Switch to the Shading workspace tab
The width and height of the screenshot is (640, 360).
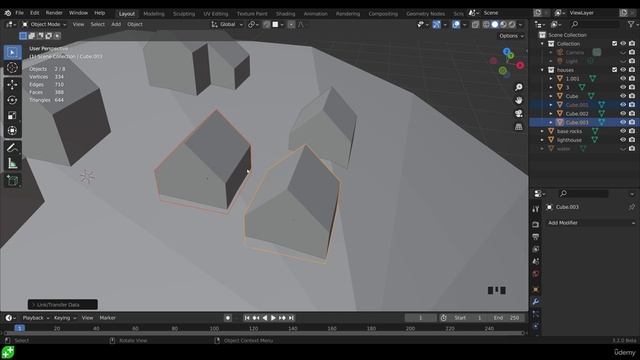pos(285,13)
